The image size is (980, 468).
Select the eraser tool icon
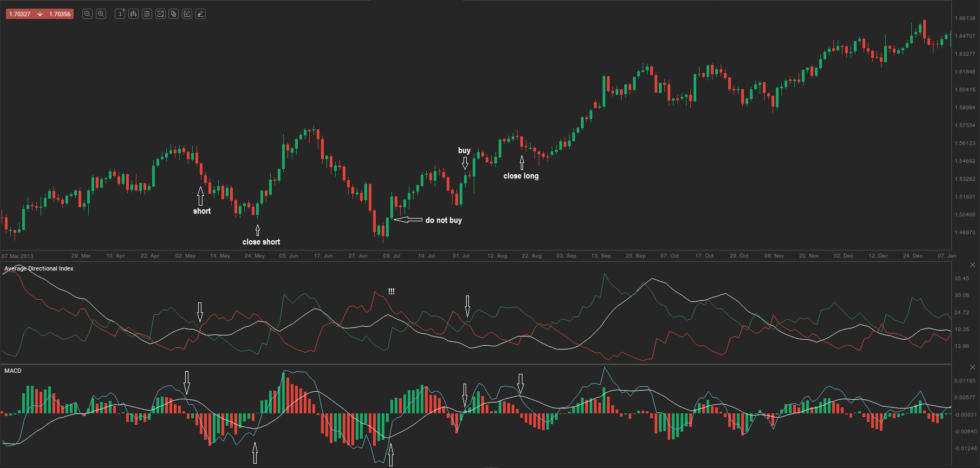click(x=200, y=14)
